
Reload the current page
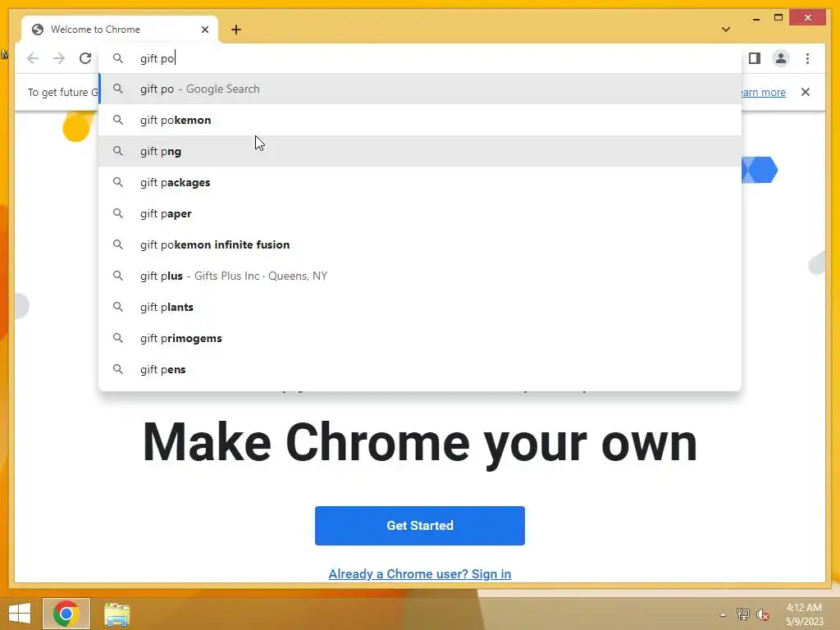[x=85, y=58]
